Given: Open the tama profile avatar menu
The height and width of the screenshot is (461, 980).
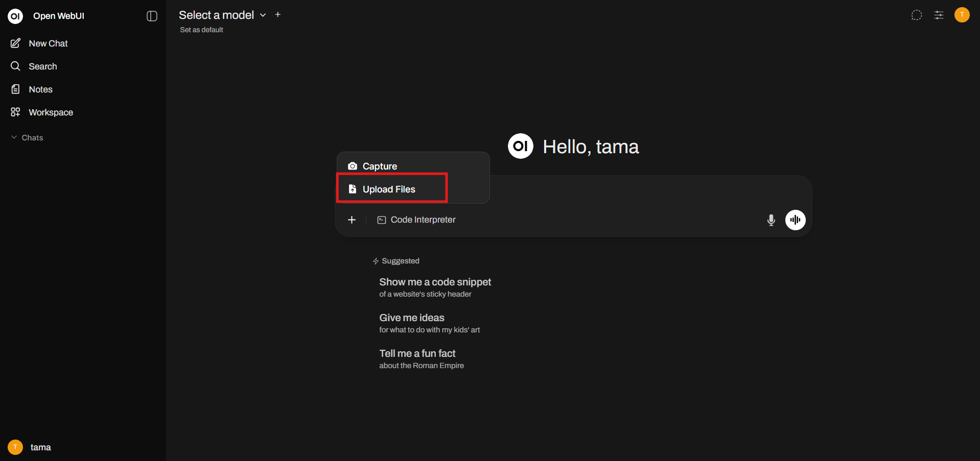Looking at the screenshot, I should click(961, 15).
